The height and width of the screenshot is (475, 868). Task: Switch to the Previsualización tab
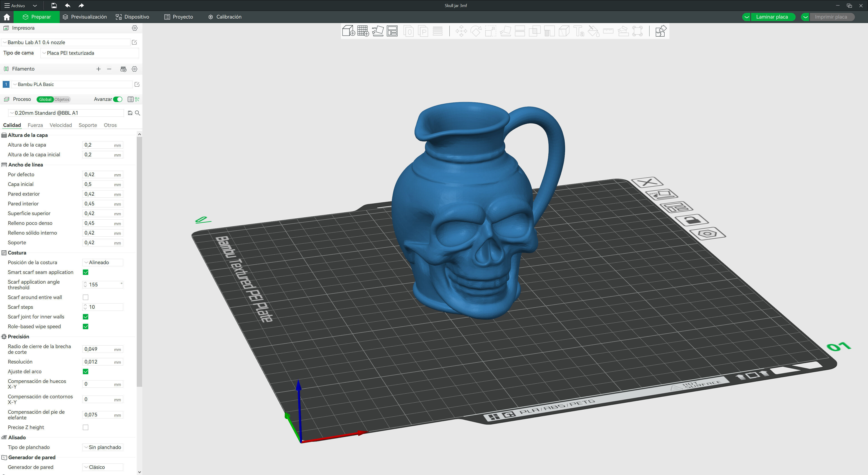(x=85, y=17)
